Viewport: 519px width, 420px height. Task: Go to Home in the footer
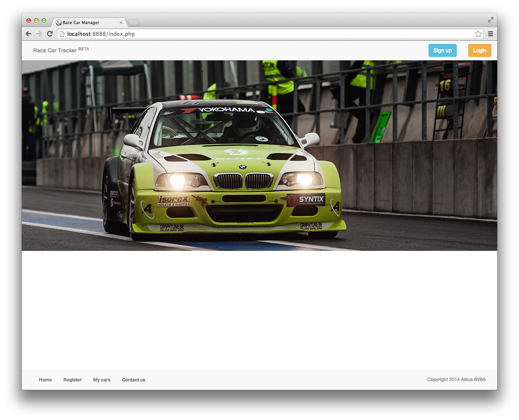(45, 380)
